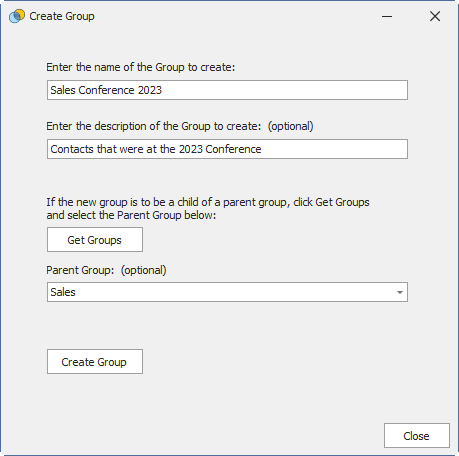Place cursor after 'Contacts that were at the 2023 Conference'

pyautogui.click(x=263, y=149)
